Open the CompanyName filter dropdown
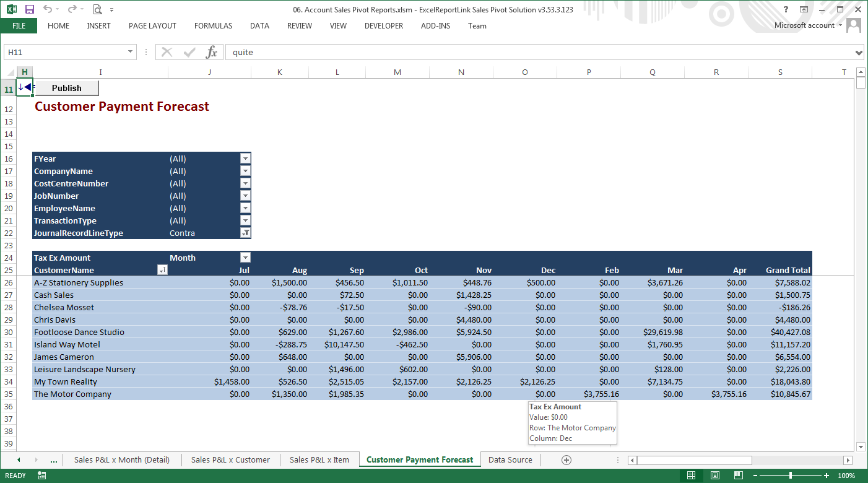868x483 pixels. click(x=245, y=171)
